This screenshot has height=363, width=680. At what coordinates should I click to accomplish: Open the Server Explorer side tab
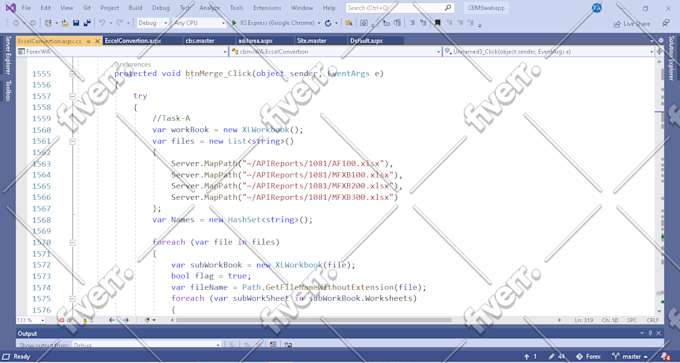[x=7, y=55]
